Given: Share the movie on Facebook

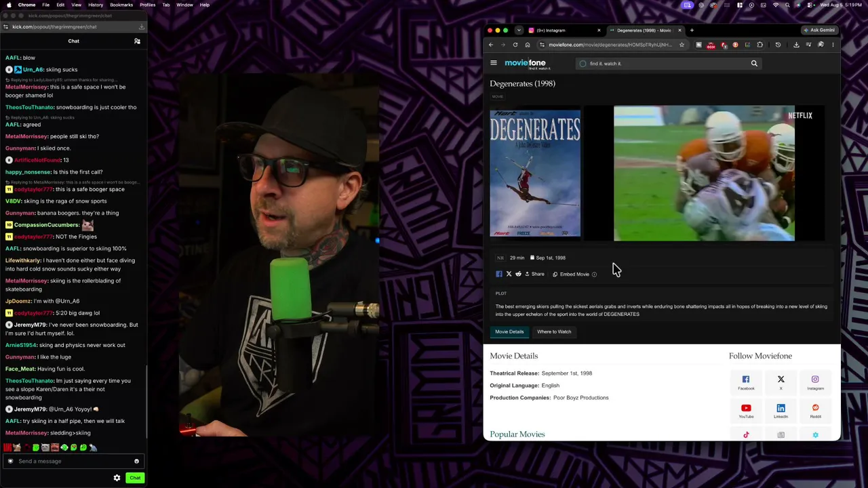Looking at the screenshot, I should coord(499,274).
